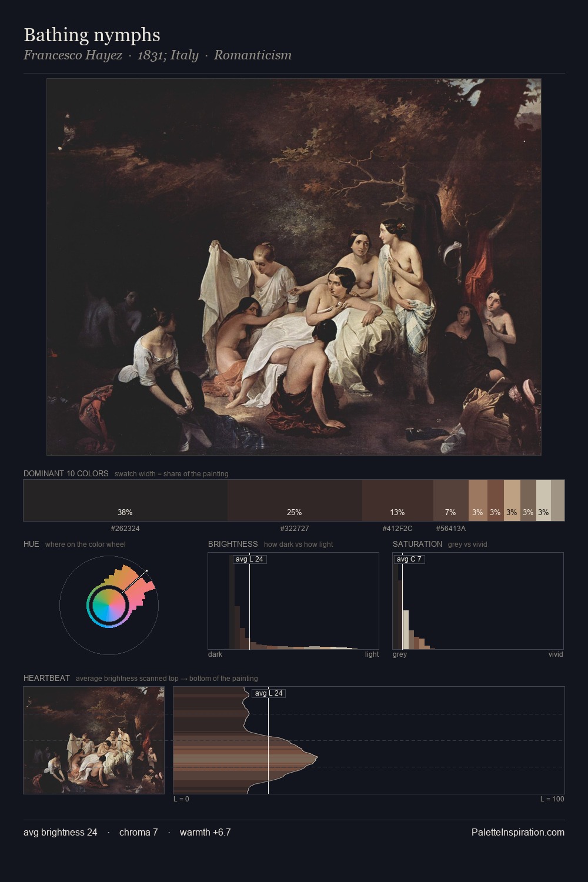This screenshot has width=588, height=882.
Task: Click the hex code #412F2C
Action: click(x=397, y=529)
